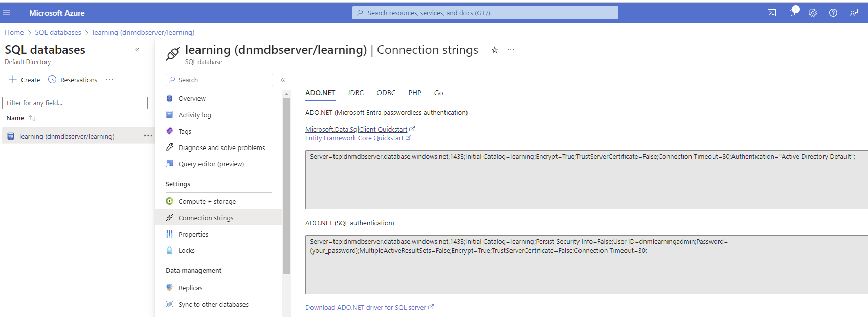Screen dimensions: 868x317
Task: Switch to the ODBC tab
Action: tap(386, 93)
